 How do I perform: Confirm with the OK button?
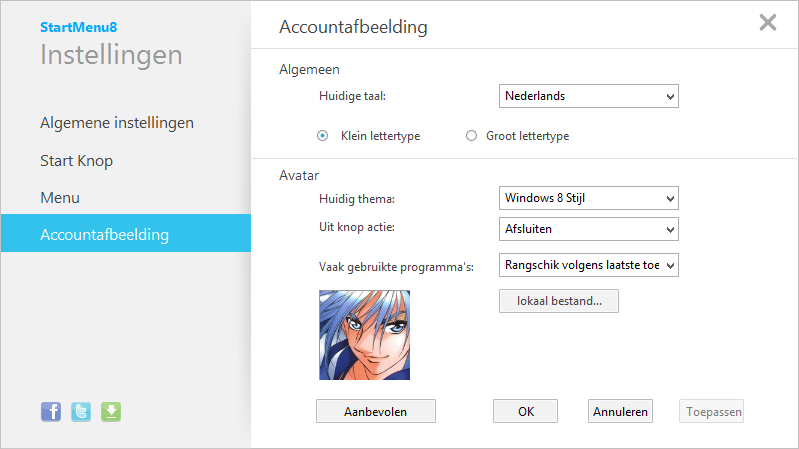coord(526,411)
